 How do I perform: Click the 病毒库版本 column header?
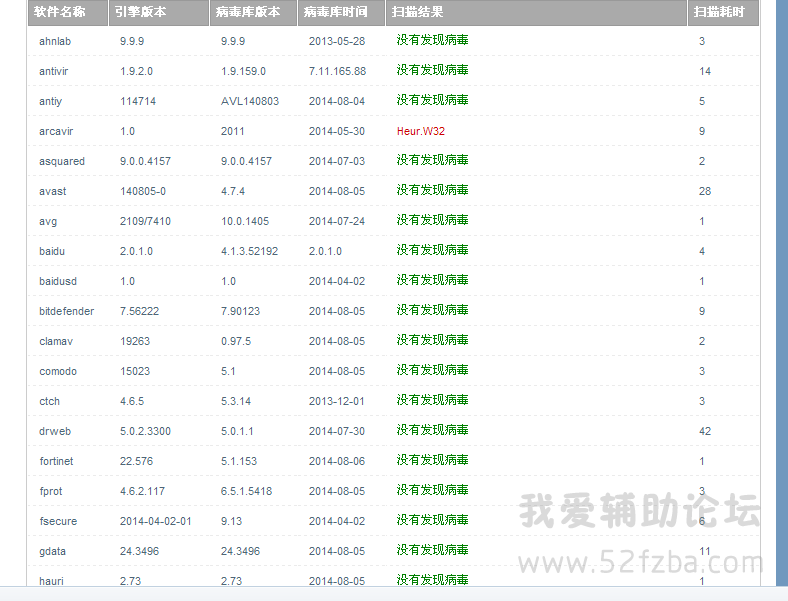click(x=253, y=12)
